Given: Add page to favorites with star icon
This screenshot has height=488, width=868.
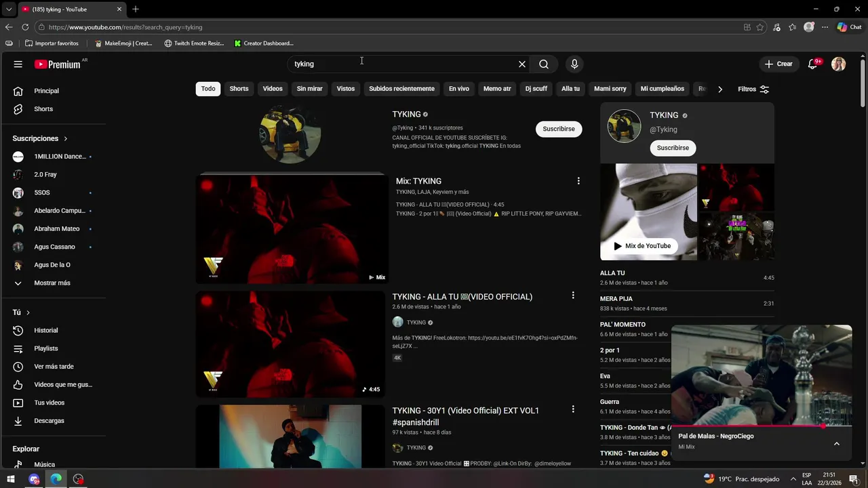Looking at the screenshot, I should click(760, 27).
